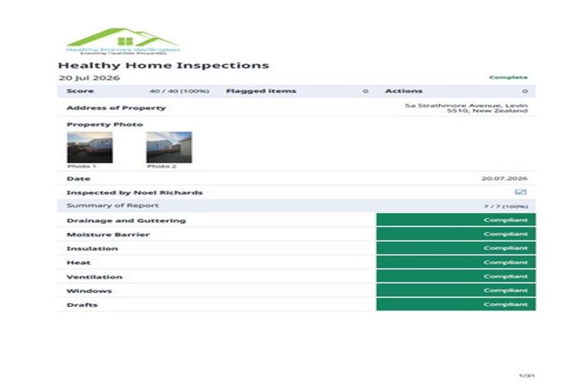Select the Drainage and Guttering Compliant bar
This screenshot has width=588, height=392.
pyautogui.click(x=456, y=220)
